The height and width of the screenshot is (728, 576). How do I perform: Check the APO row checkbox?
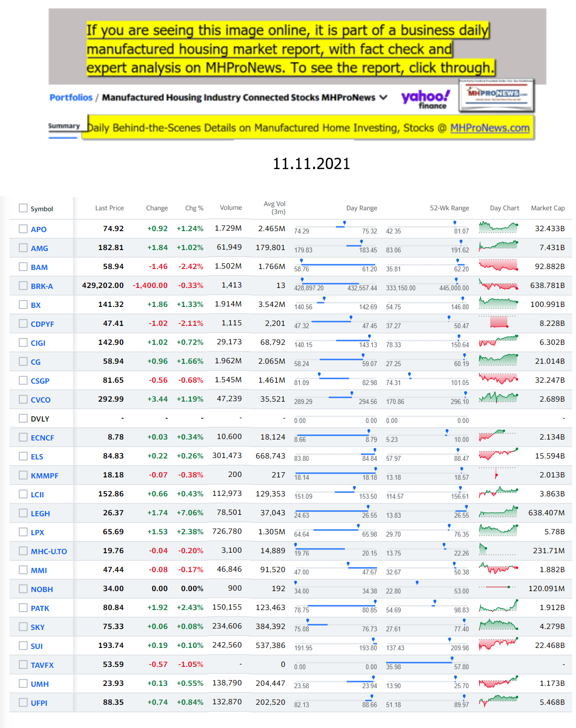click(23, 229)
